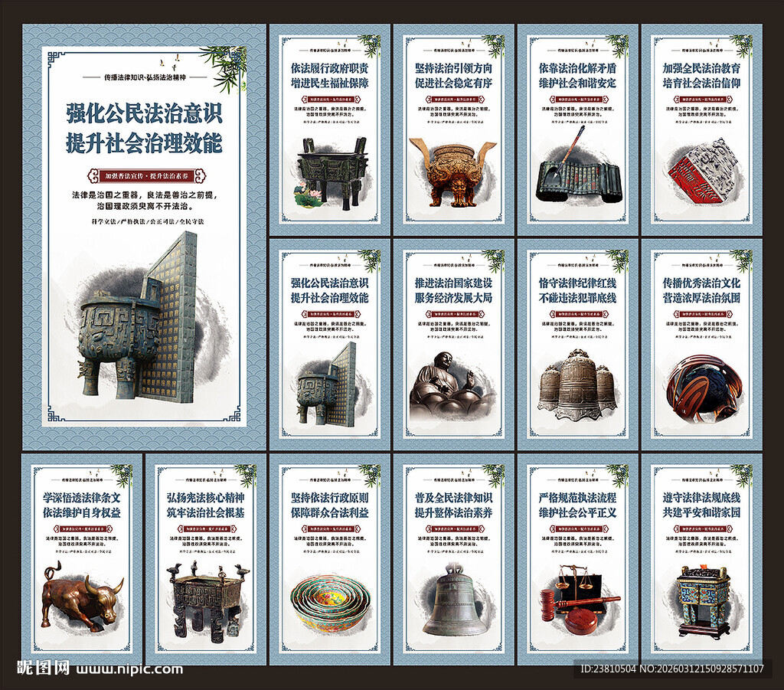
Task: Select the red banner 加强普法宣传·提升法治素养 on large poster
Action: click(146, 176)
